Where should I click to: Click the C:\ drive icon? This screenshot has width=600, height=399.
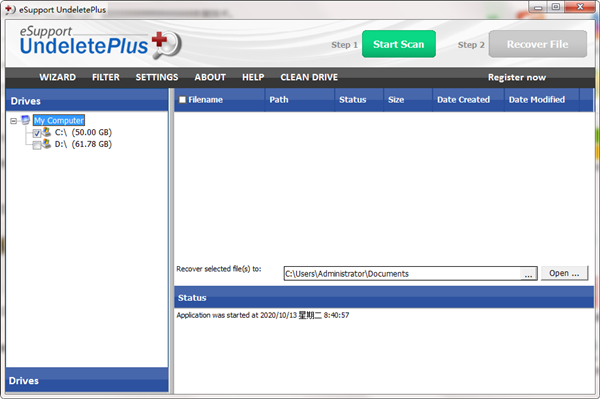tap(47, 132)
